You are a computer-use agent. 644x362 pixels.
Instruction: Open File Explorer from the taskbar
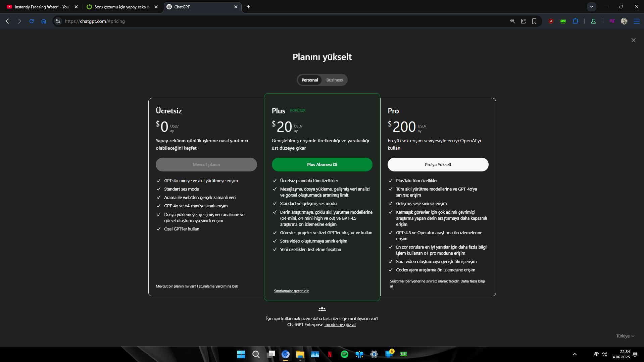(300, 354)
